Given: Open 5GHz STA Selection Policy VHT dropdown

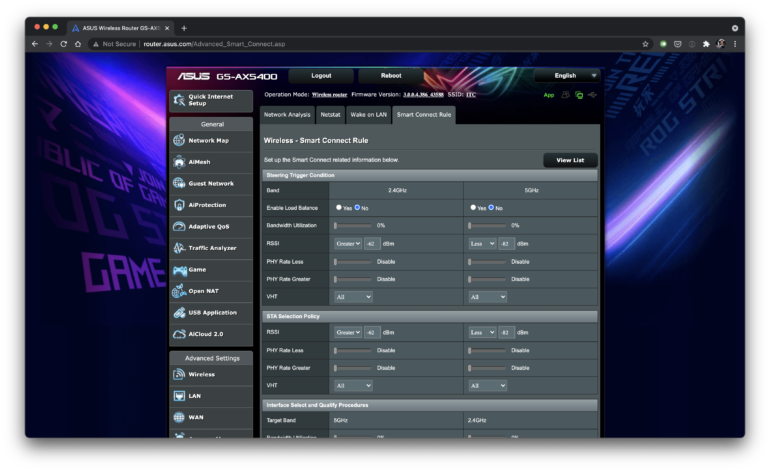Looking at the screenshot, I should click(488, 385).
